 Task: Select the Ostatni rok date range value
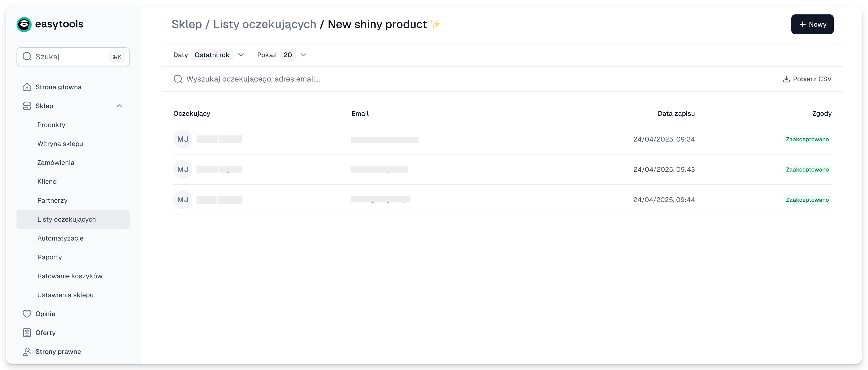[x=212, y=55]
